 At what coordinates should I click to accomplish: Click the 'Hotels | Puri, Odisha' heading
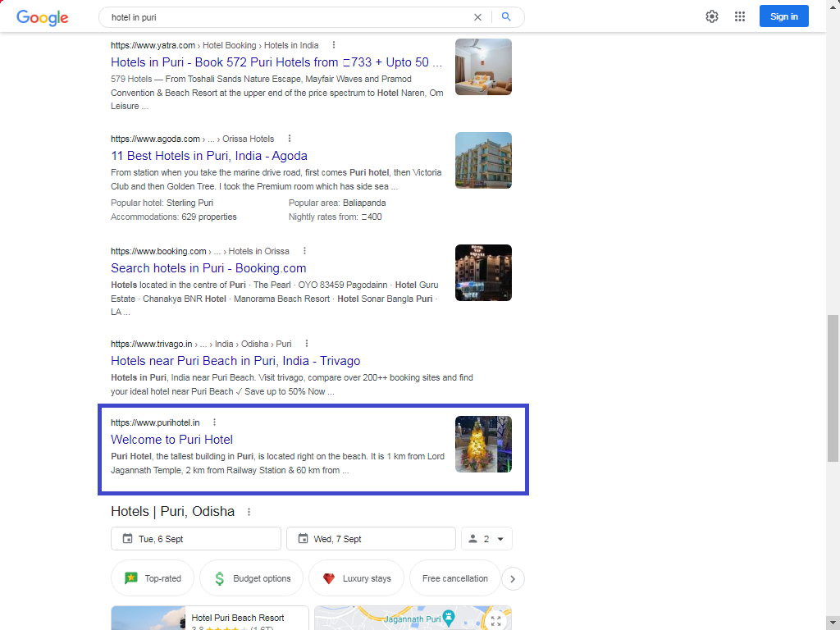pyautogui.click(x=172, y=512)
